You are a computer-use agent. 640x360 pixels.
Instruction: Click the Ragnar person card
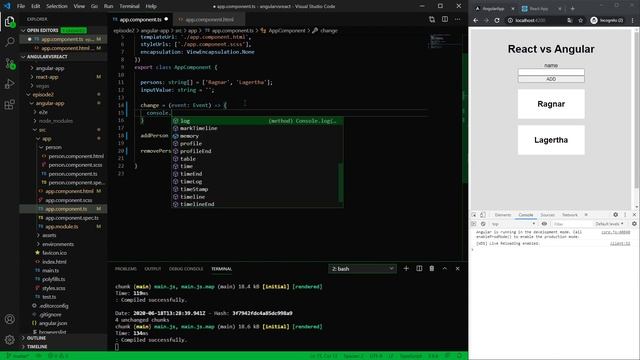click(551, 104)
